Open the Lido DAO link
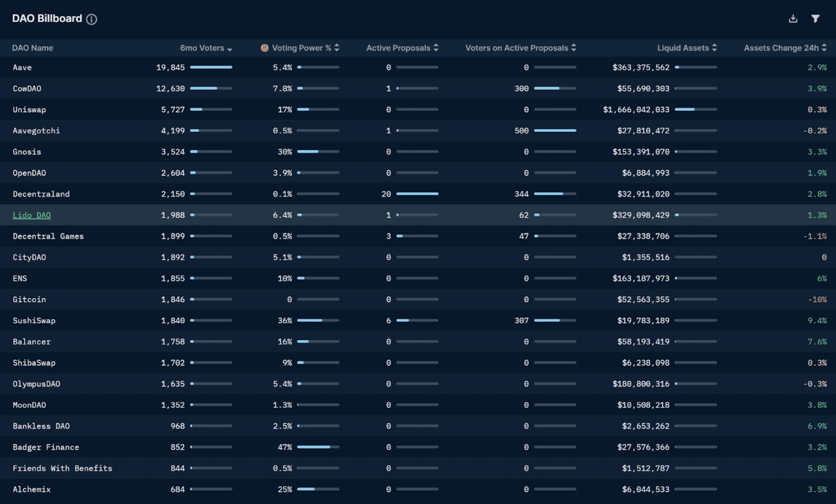Image resolution: width=836 pixels, height=504 pixels. [x=32, y=215]
